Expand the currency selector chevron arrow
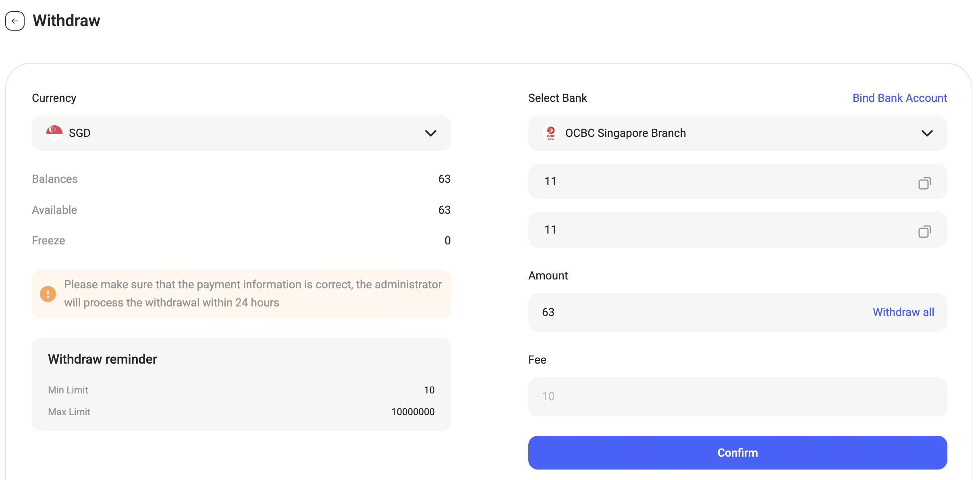The height and width of the screenshot is (480, 980). [431, 133]
